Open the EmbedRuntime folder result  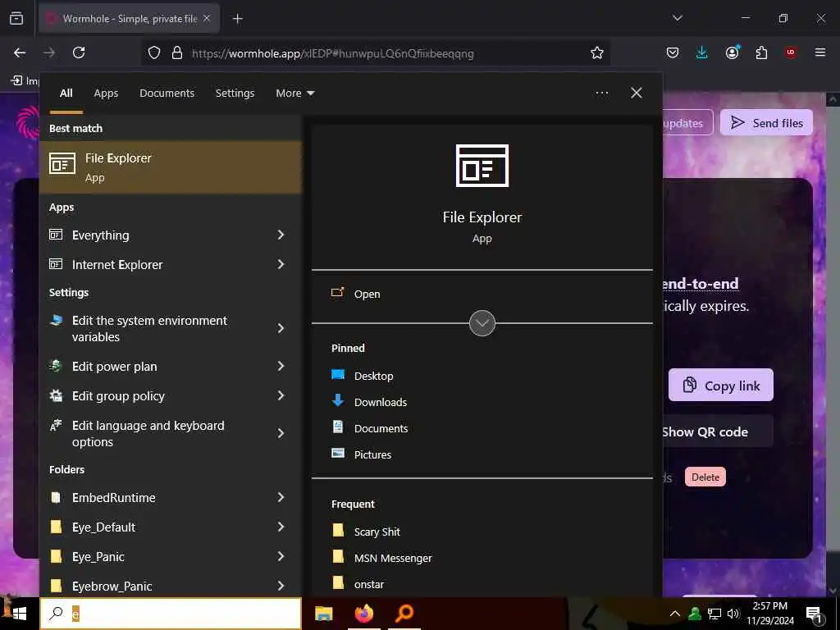pos(113,498)
